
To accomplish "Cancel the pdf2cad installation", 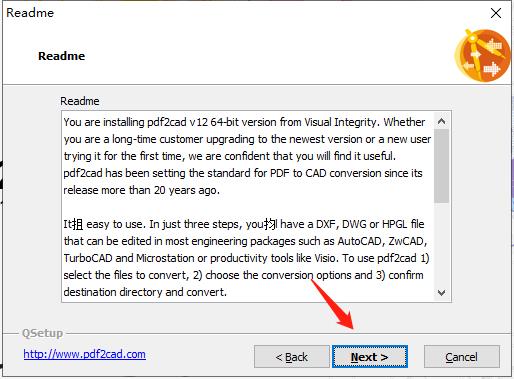I will [x=462, y=357].
